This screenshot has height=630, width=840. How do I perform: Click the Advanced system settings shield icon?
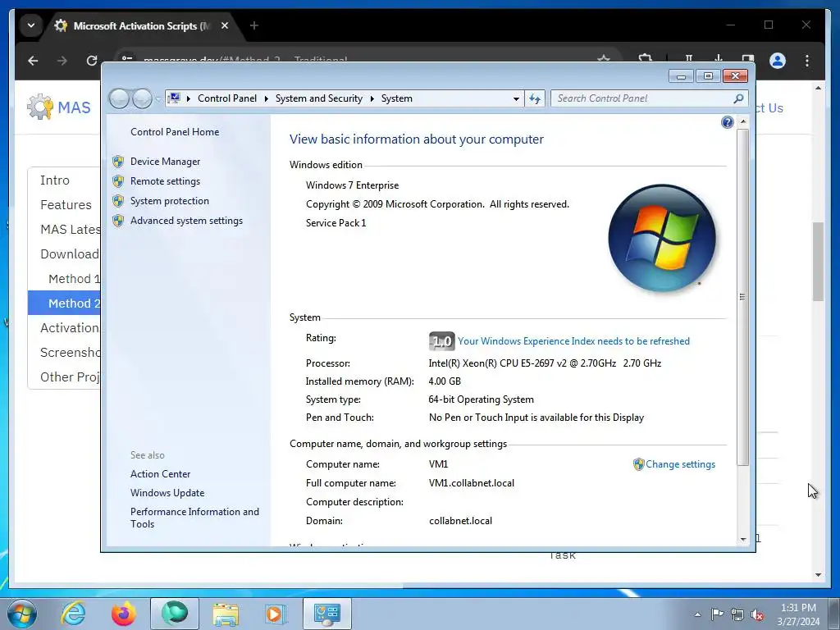click(x=118, y=221)
